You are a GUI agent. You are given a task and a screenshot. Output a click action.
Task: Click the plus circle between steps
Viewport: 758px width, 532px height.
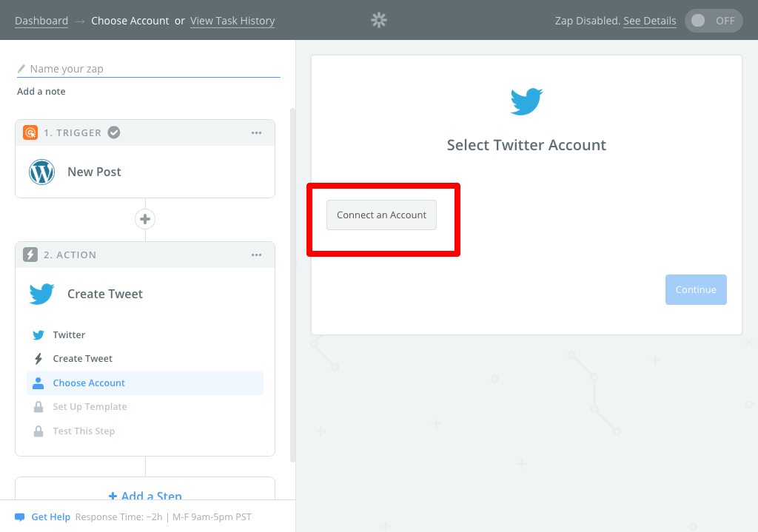tap(145, 219)
